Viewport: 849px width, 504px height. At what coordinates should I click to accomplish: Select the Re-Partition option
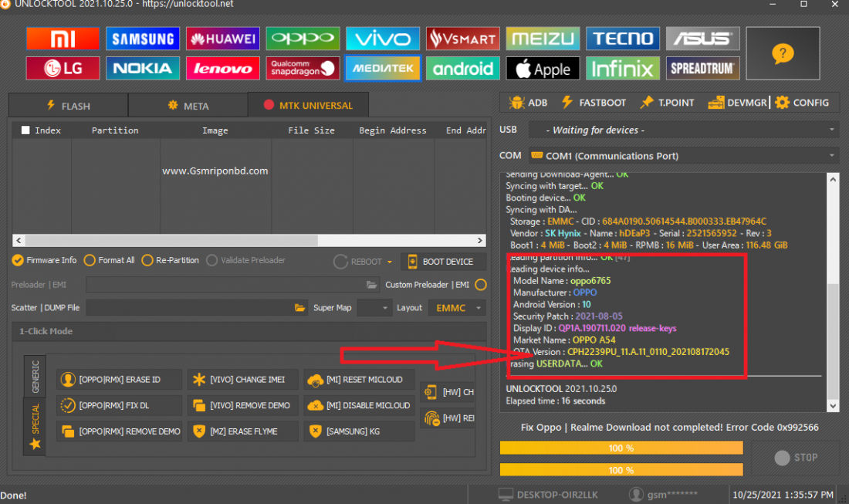pos(170,260)
